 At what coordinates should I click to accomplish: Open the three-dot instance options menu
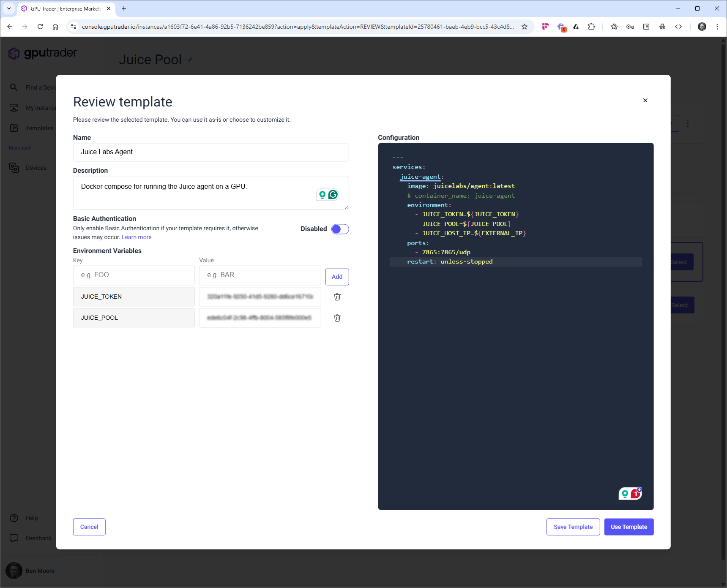[x=688, y=123]
